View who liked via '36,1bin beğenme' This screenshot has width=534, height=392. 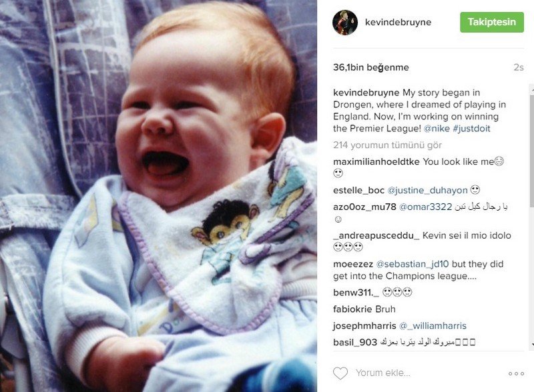click(x=371, y=67)
